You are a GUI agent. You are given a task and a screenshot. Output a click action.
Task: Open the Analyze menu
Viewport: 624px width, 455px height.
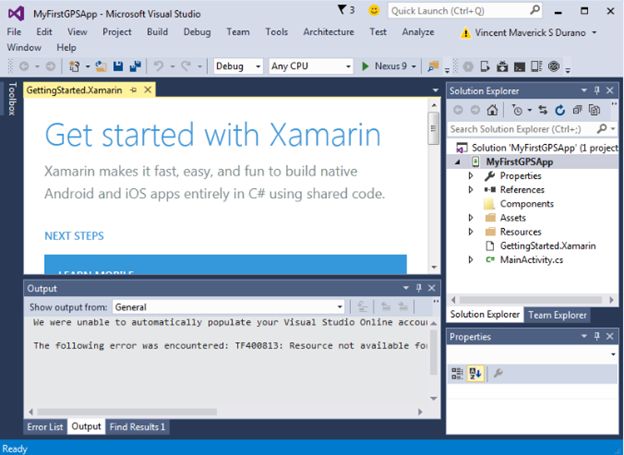(x=418, y=32)
